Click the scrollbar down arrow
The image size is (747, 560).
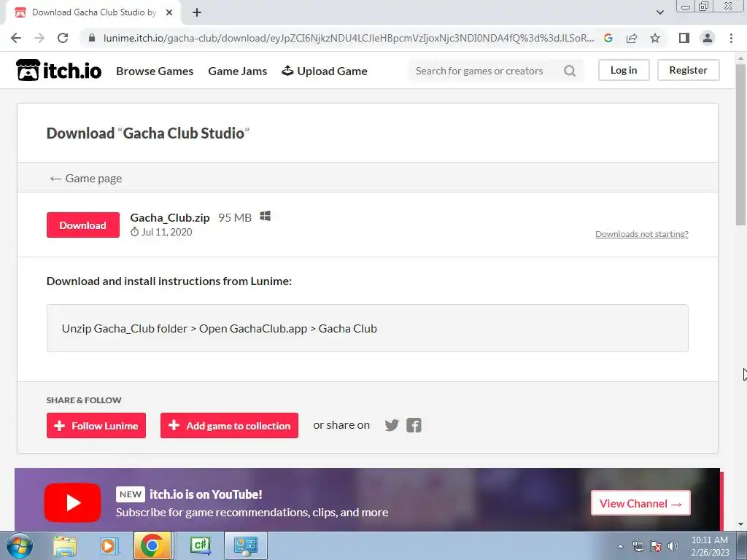click(x=740, y=524)
